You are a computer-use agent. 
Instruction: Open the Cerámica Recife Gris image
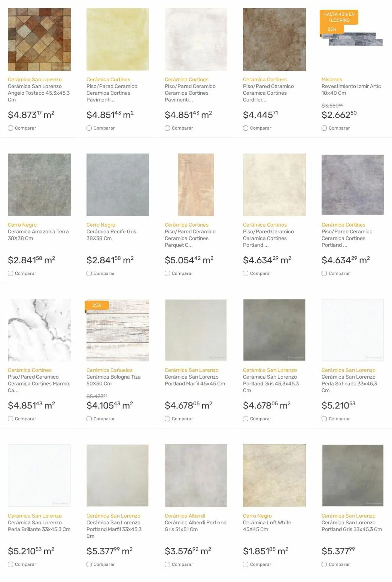point(118,184)
